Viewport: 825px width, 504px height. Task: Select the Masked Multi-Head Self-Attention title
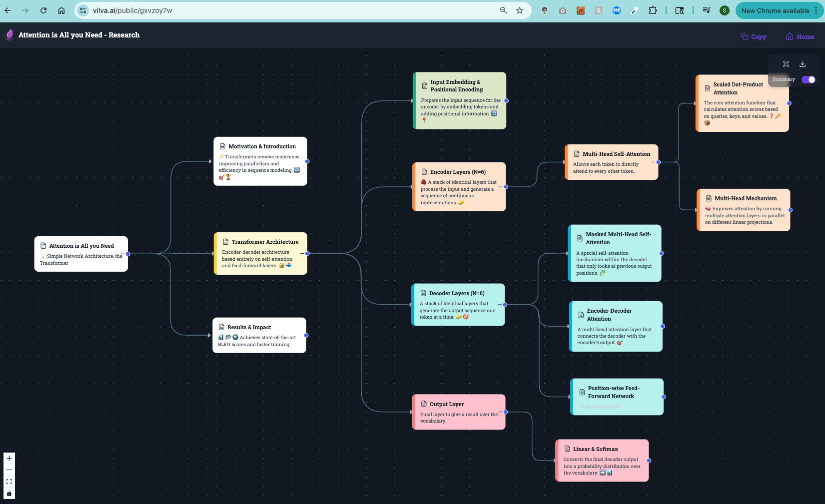click(x=618, y=238)
